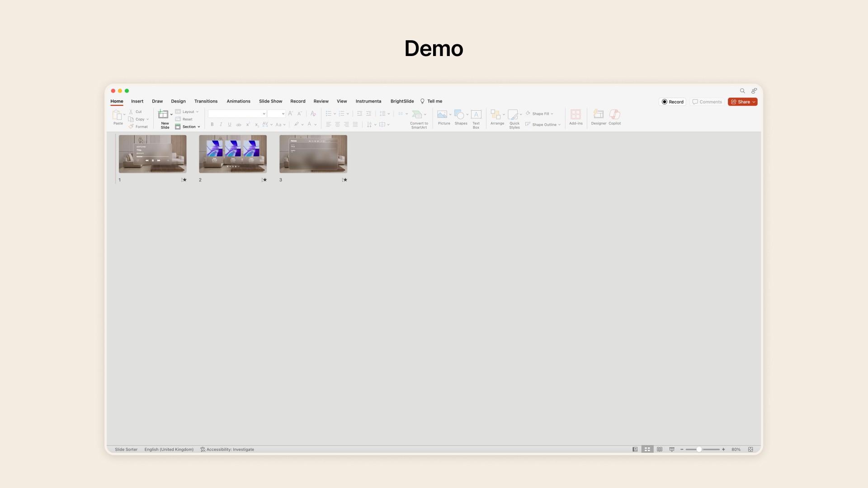
Task: Expand the Section dropdown
Action: pyautogui.click(x=189, y=127)
